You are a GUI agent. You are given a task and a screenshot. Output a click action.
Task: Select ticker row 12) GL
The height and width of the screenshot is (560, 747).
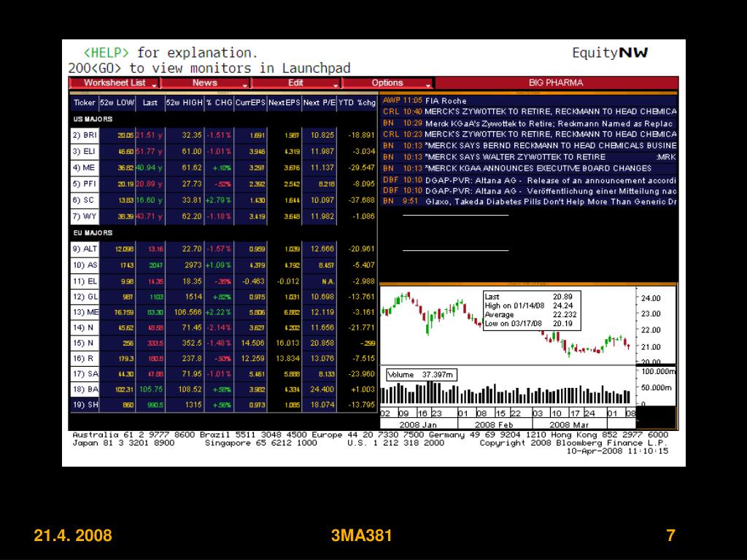(x=85, y=297)
